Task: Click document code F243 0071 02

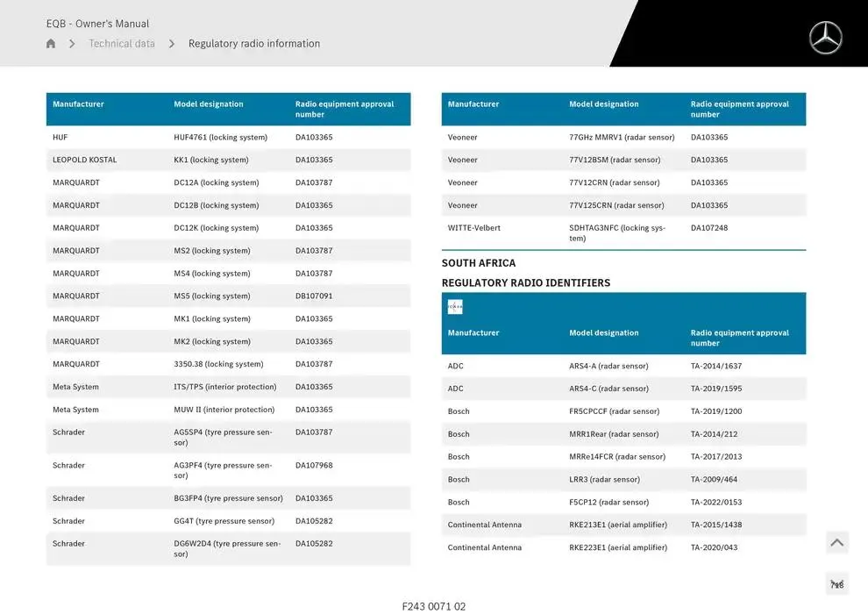Action: pyautogui.click(x=434, y=606)
